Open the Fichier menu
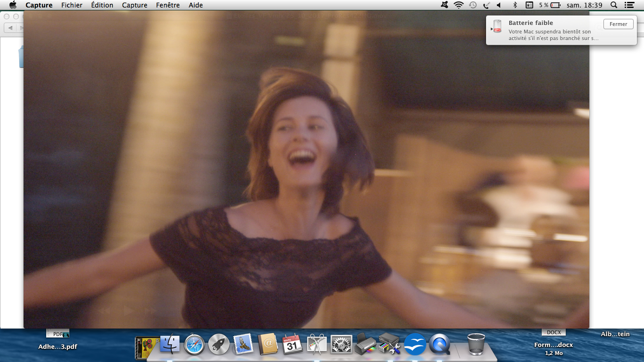The height and width of the screenshot is (362, 644). click(72, 5)
